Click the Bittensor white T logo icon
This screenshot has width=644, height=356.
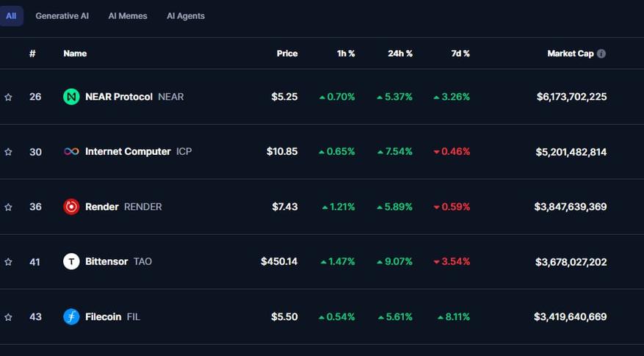tap(71, 261)
